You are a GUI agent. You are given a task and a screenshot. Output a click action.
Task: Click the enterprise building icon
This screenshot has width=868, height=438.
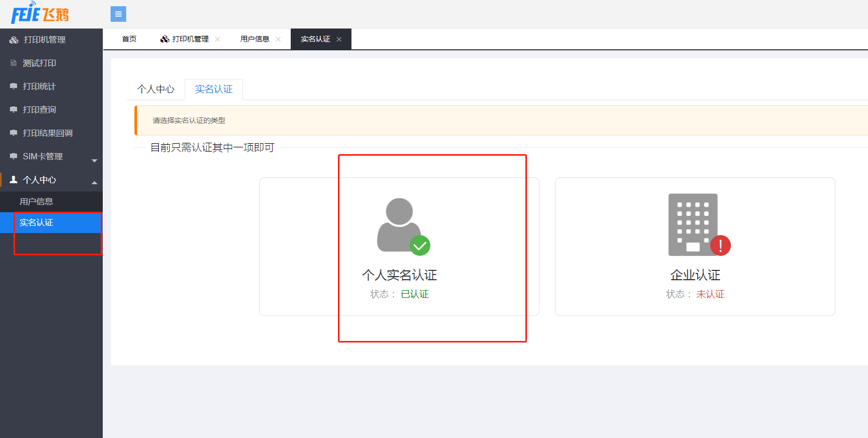tap(694, 225)
